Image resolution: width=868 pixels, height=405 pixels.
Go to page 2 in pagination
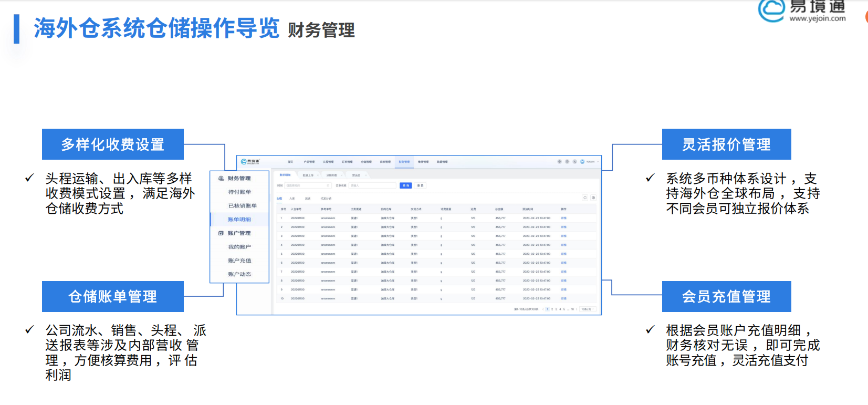(x=552, y=309)
